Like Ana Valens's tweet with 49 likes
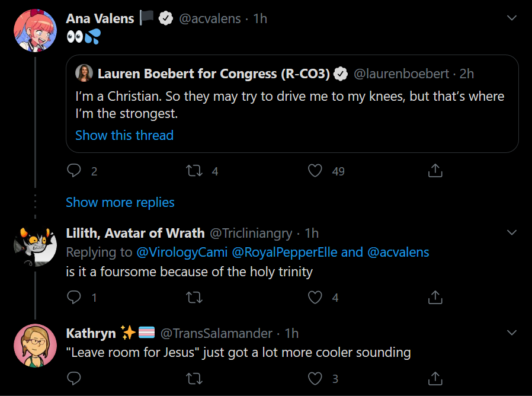This screenshot has width=532, height=396. (x=315, y=171)
